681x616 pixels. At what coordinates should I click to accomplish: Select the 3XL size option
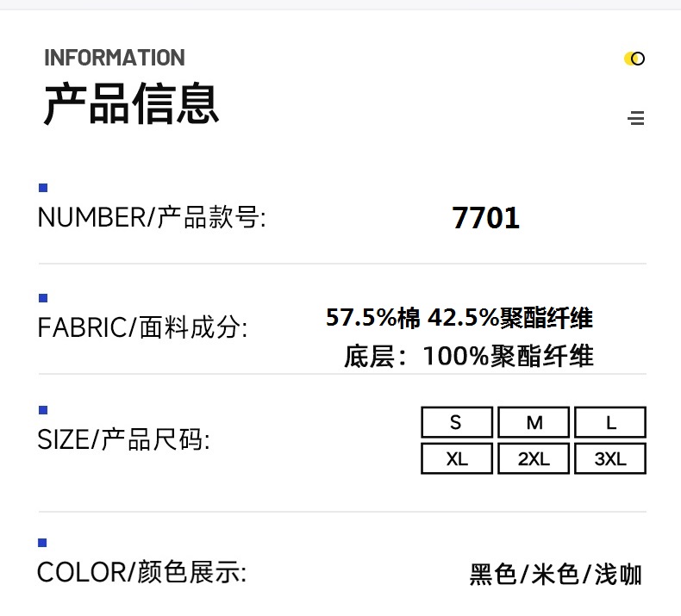610,458
